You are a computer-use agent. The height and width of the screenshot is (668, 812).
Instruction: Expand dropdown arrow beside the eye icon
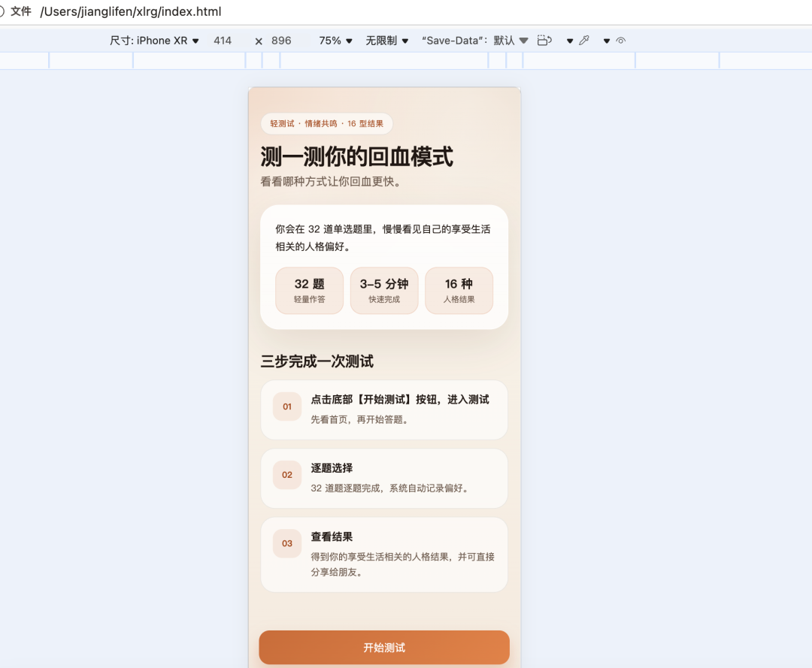pyautogui.click(x=607, y=41)
